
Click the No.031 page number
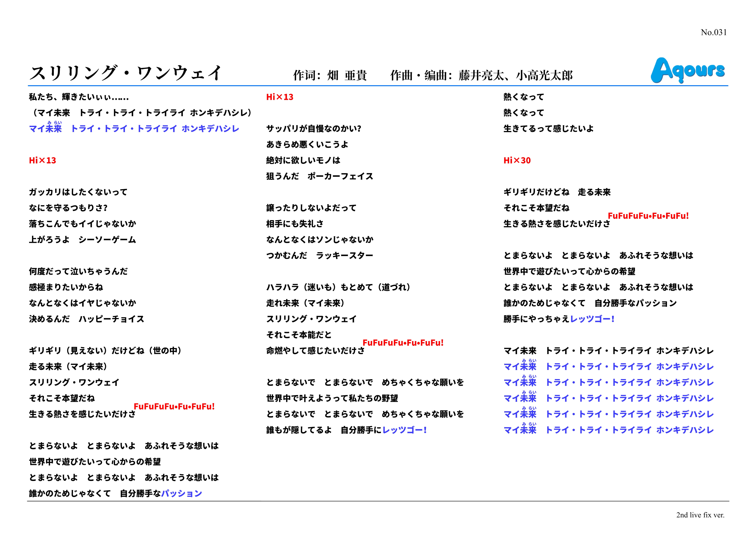pyautogui.click(x=713, y=33)
